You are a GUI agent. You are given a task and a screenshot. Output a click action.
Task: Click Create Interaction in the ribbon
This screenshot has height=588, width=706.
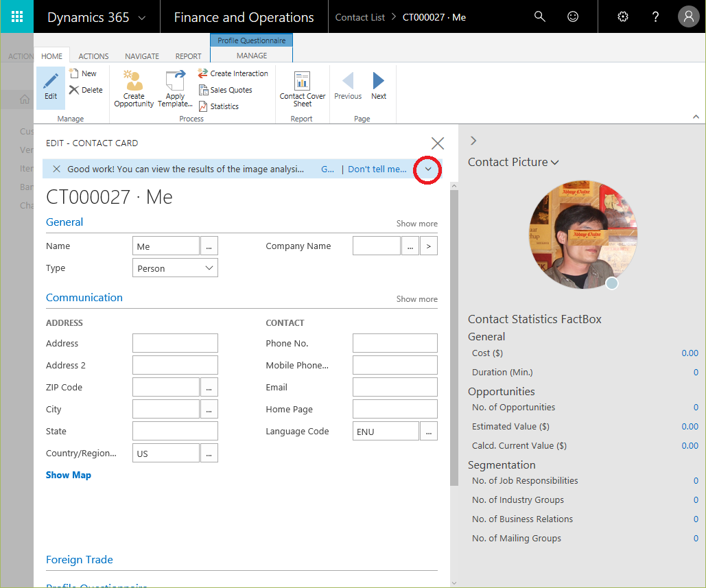pos(233,73)
